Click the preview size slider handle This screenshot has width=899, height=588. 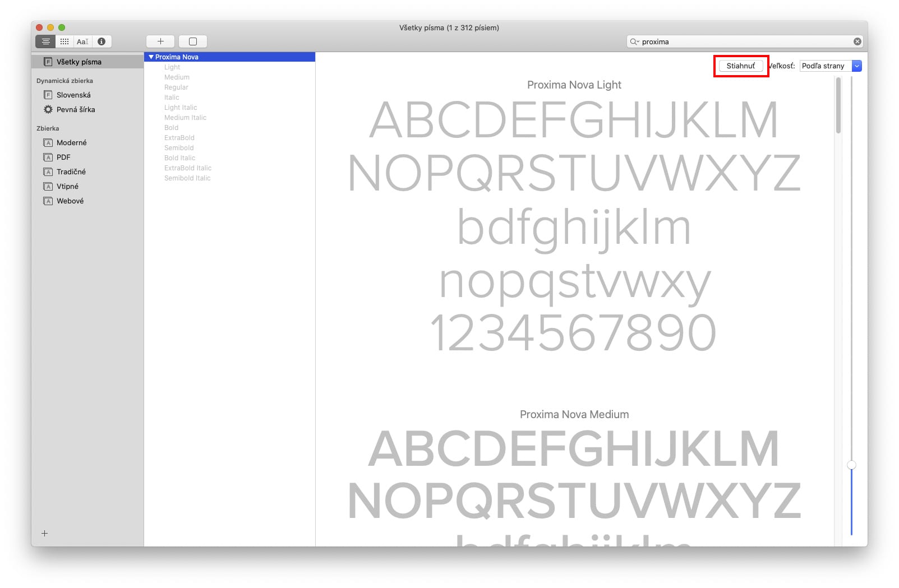[851, 465]
